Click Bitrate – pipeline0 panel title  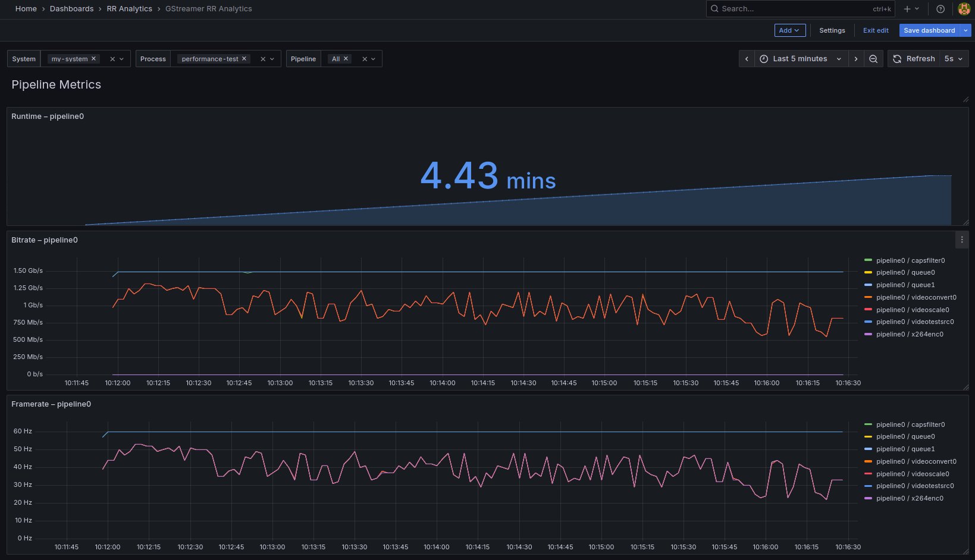[45, 240]
